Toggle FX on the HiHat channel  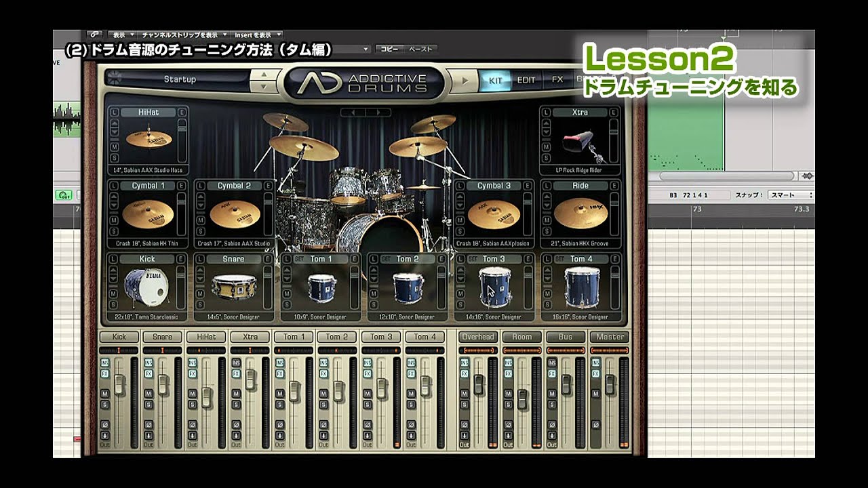192,373
